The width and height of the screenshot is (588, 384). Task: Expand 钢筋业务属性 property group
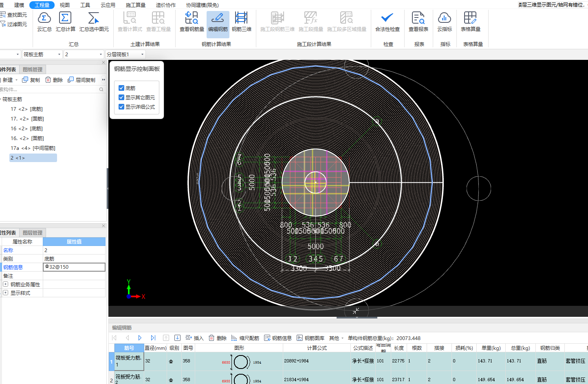(5, 284)
